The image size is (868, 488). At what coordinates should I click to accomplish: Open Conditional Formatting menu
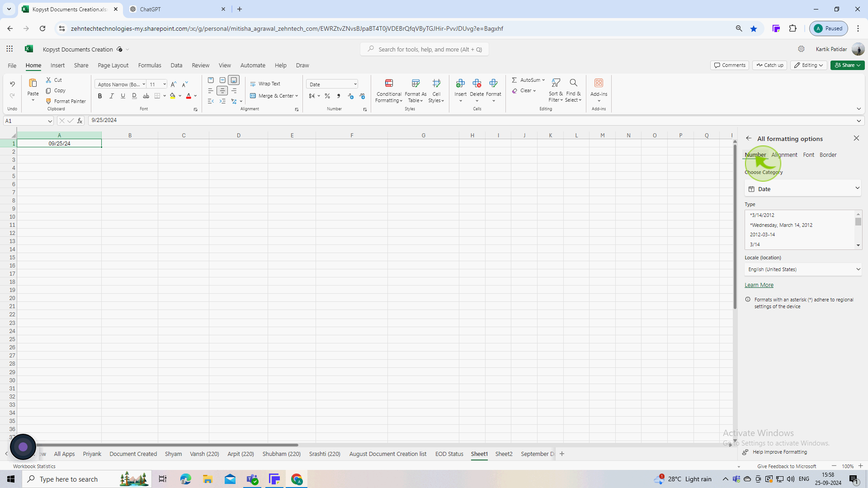pos(389,91)
